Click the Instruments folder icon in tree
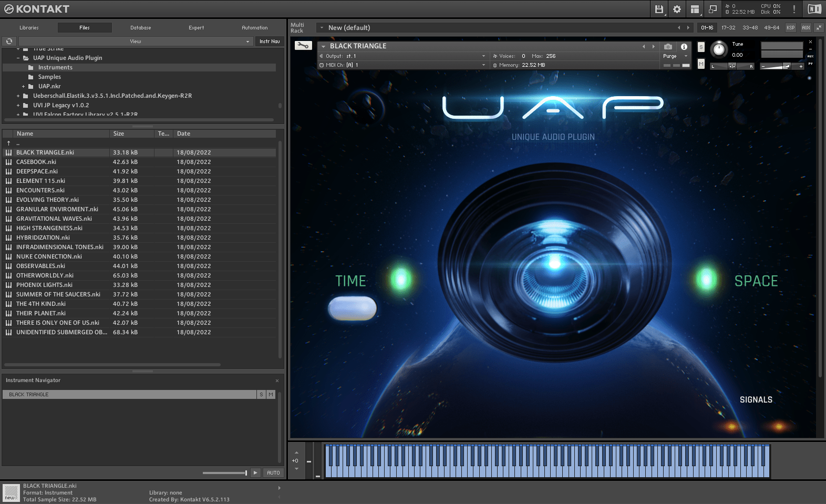The image size is (826, 504). (31, 67)
